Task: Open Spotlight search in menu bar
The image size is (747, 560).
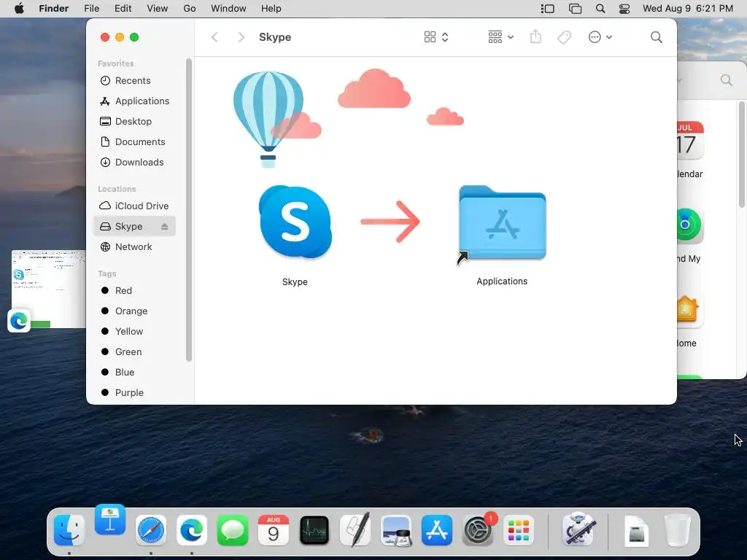Action: coord(600,9)
